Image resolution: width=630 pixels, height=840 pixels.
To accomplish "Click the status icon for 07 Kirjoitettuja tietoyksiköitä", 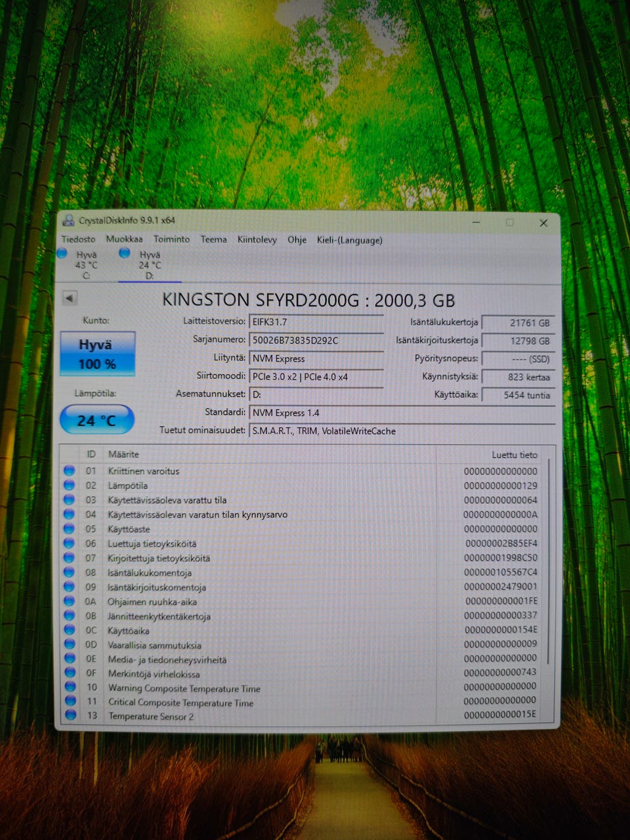I will [70, 558].
